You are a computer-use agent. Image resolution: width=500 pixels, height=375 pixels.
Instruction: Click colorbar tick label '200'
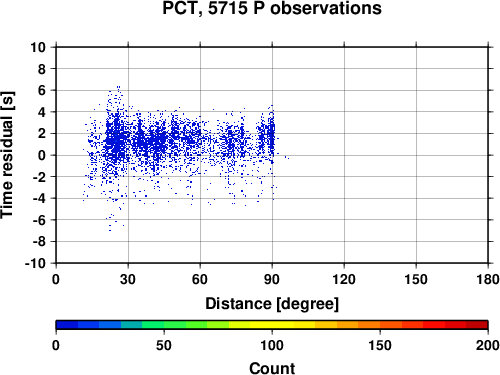tap(488, 345)
